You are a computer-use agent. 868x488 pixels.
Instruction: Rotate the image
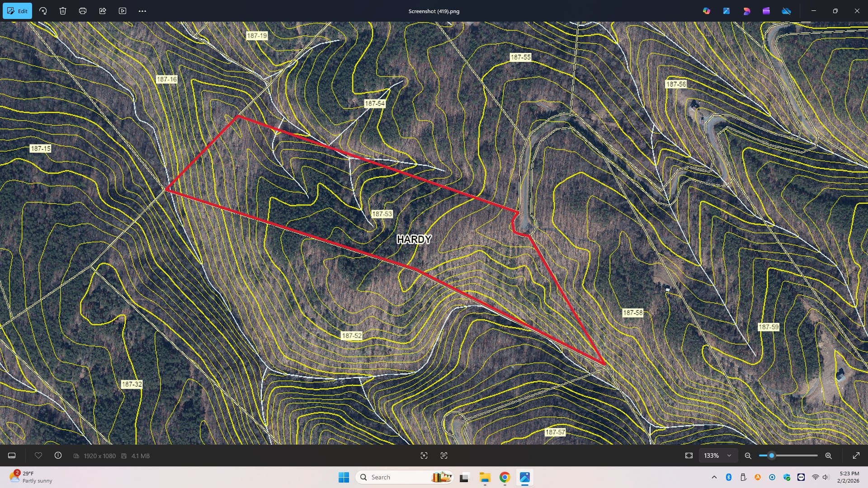43,11
